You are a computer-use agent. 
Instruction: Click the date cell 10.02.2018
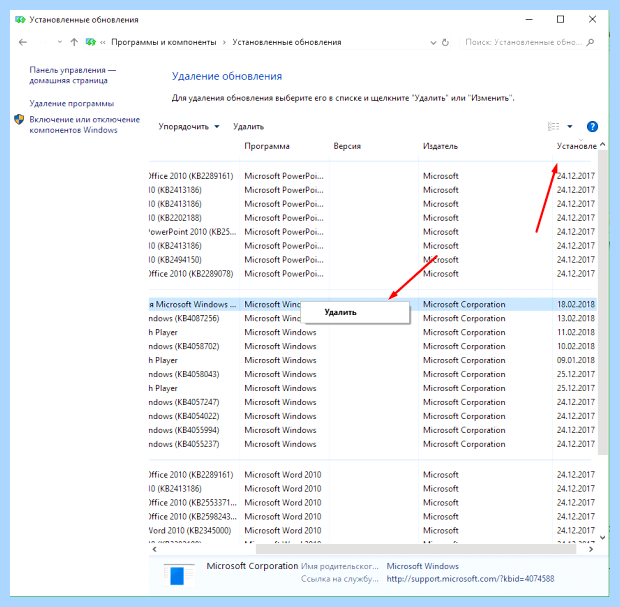point(576,346)
